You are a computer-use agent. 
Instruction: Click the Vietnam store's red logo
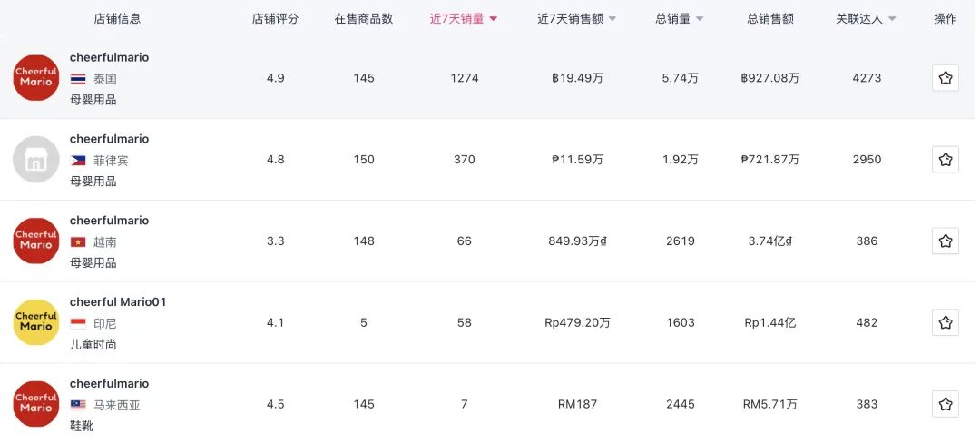coord(36,241)
